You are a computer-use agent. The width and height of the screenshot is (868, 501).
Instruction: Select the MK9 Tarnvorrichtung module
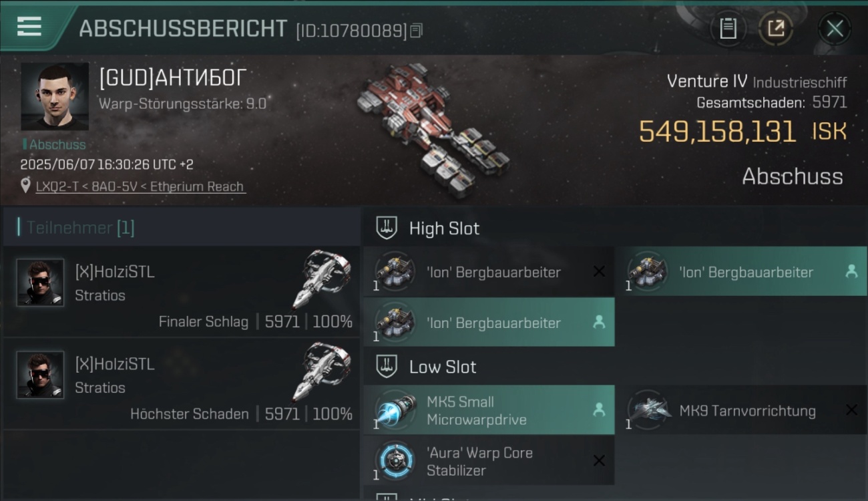tap(741, 410)
